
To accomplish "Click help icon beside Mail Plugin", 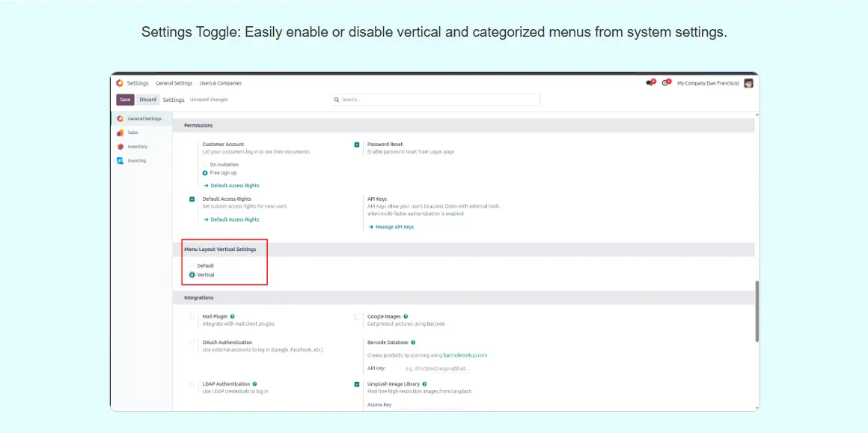I will (x=233, y=317).
